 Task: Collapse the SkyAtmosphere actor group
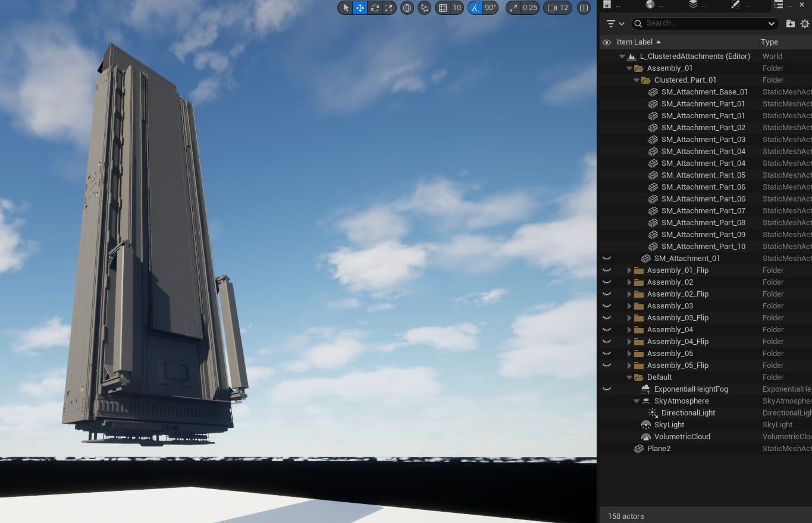point(637,401)
